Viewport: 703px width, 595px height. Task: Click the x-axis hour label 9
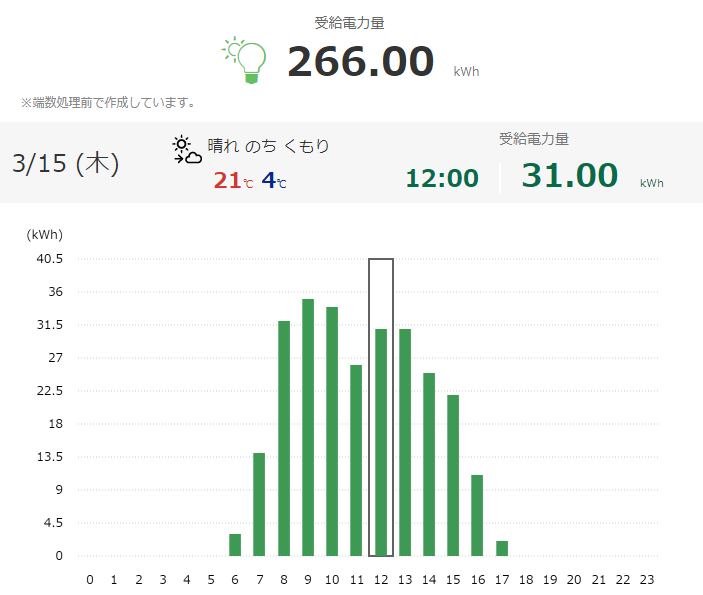click(308, 580)
